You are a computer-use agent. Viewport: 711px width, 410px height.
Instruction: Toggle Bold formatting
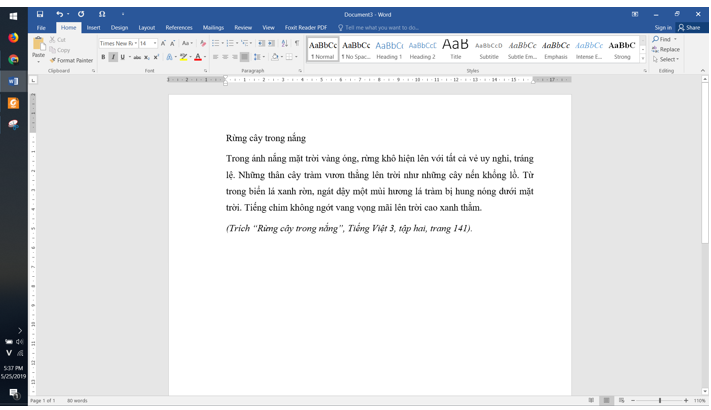click(x=103, y=57)
